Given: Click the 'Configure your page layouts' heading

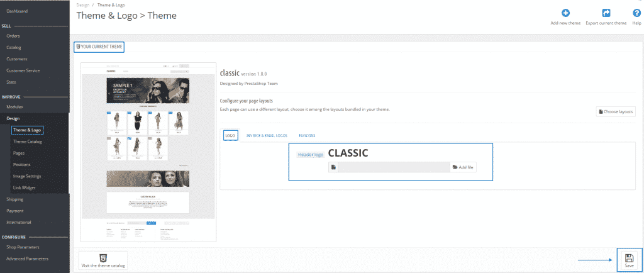Looking at the screenshot, I should tap(247, 101).
